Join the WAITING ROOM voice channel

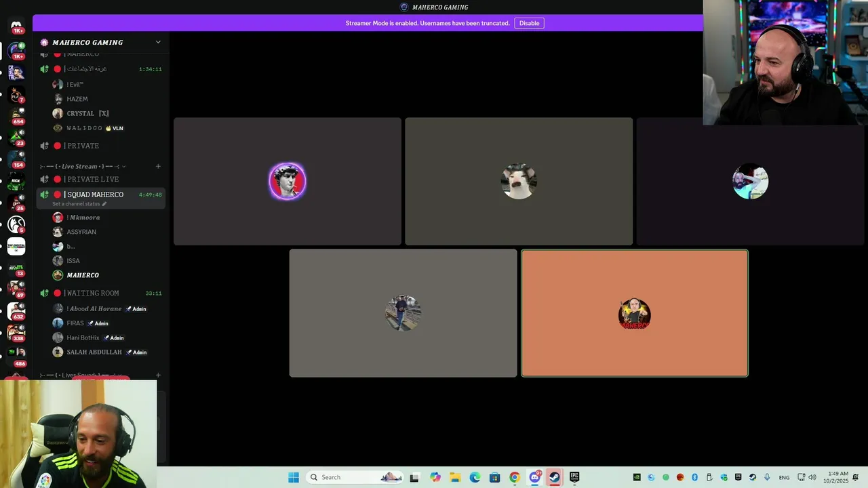(100, 293)
